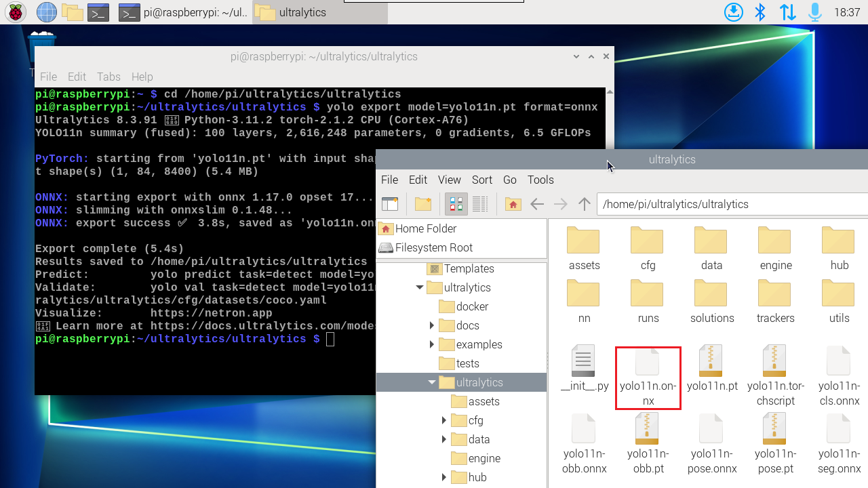Screen dimensions: 868x488
Task: Open the file manager View menu
Action: pyautogui.click(x=450, y=180)
